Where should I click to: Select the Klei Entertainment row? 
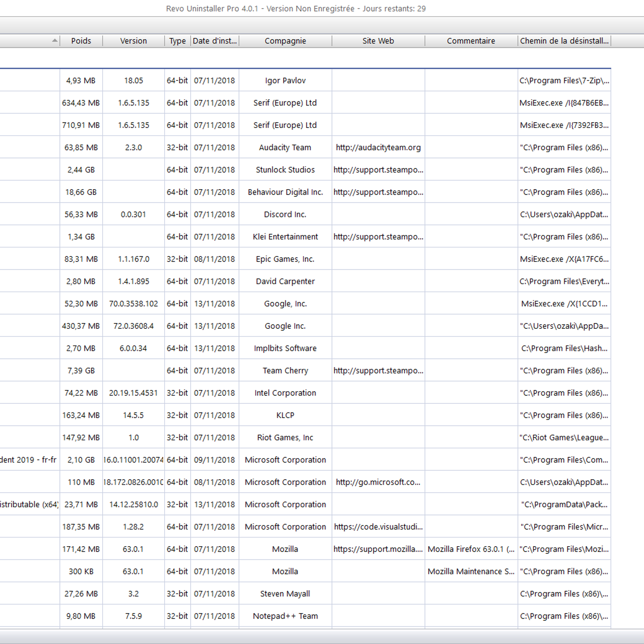point(305,237)
